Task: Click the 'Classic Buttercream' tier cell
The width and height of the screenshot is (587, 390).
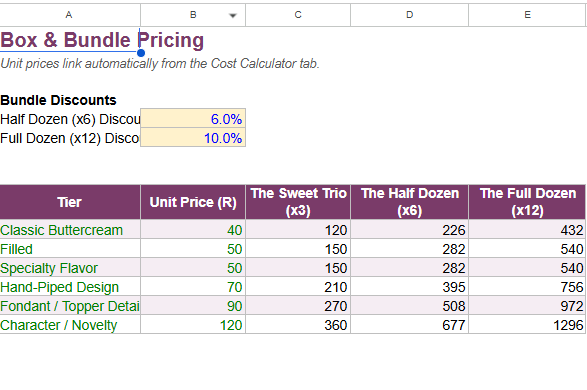Action: coord(70,229)
